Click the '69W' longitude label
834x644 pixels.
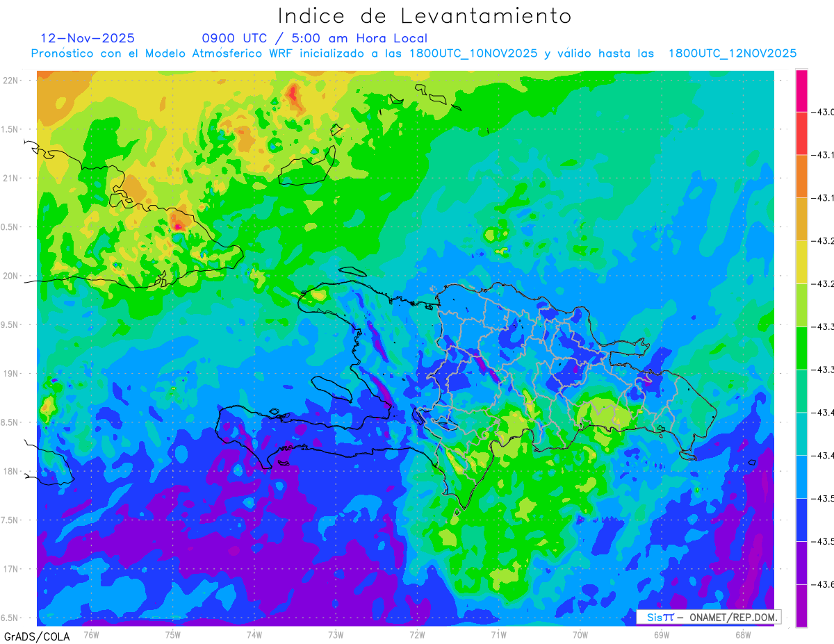point(662,634)
